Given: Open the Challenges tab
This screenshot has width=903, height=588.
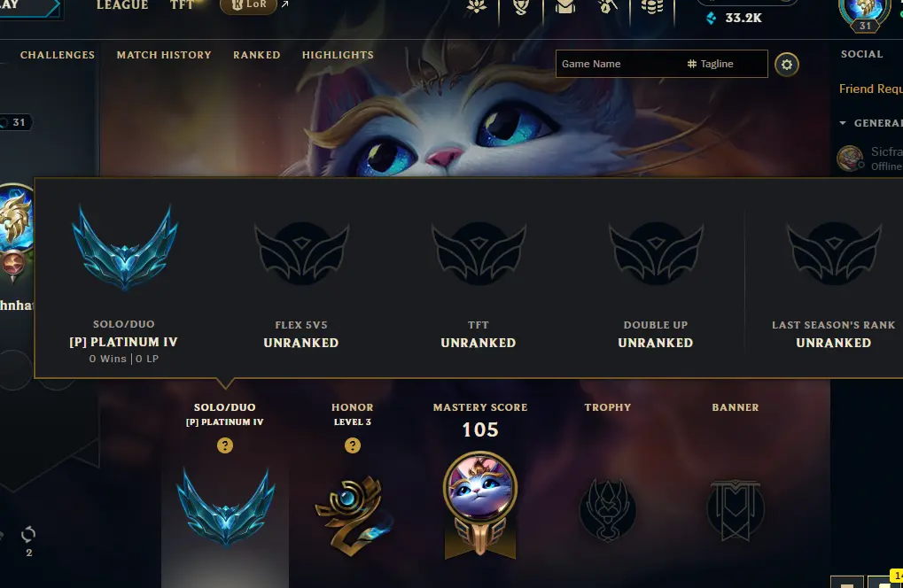Looking at the screenshot, I should tap(58, 55).
